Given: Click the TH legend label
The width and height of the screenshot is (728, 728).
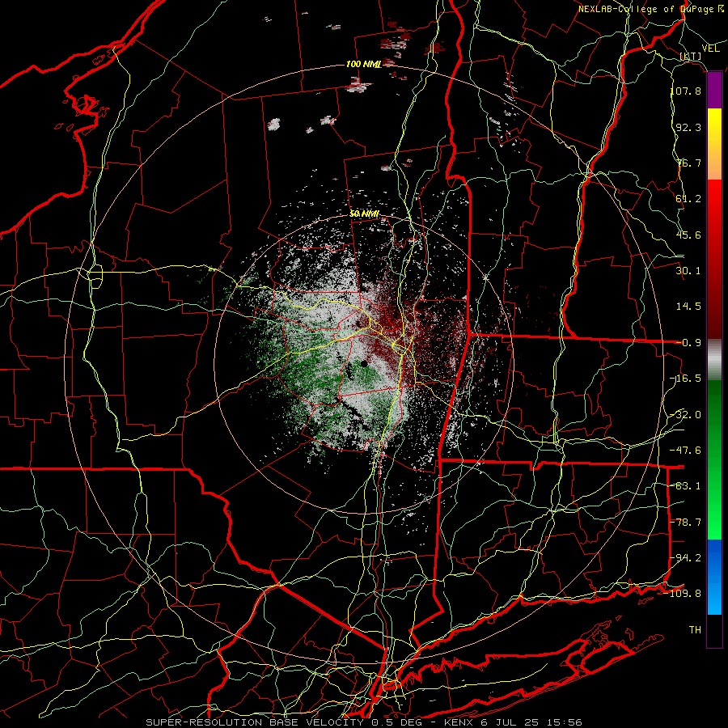Looking at the screenshot, I should click(695, 630).
